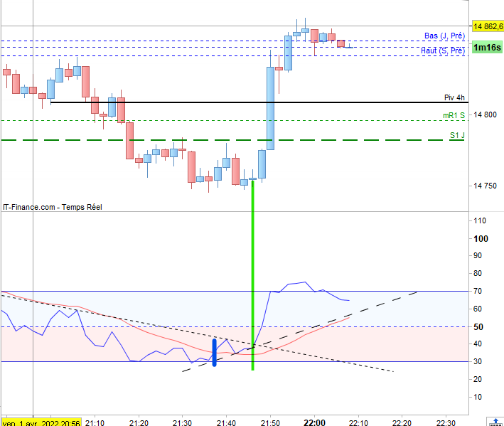Click the 22:30 time axis label
Screen dimensions: 504x426
point(446,422)
